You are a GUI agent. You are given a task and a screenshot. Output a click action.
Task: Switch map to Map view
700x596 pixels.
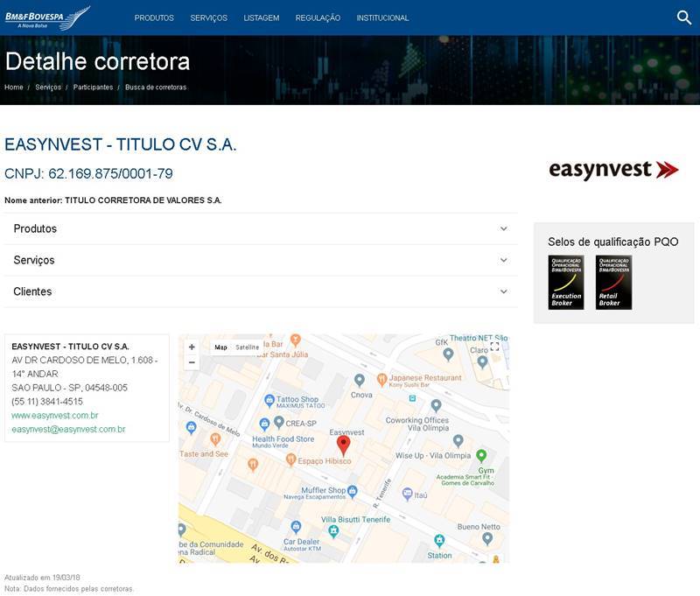(220, 347)
